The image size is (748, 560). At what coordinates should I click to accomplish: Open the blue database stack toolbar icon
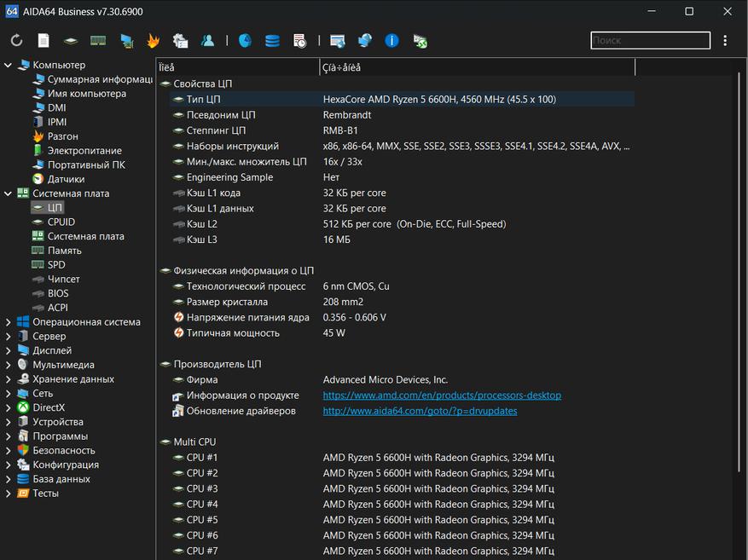tap(272, 41)
